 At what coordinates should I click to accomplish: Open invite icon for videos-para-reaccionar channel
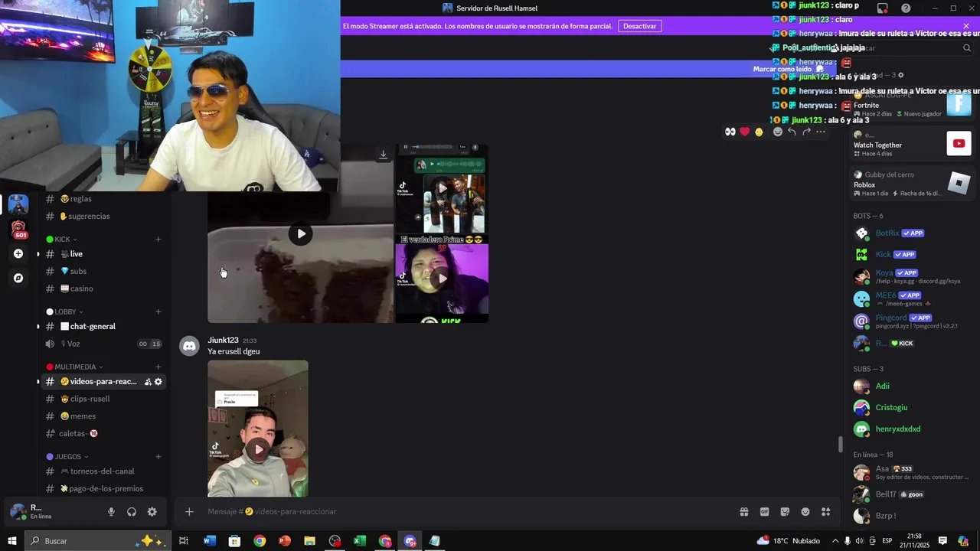[x=148, y=382]
